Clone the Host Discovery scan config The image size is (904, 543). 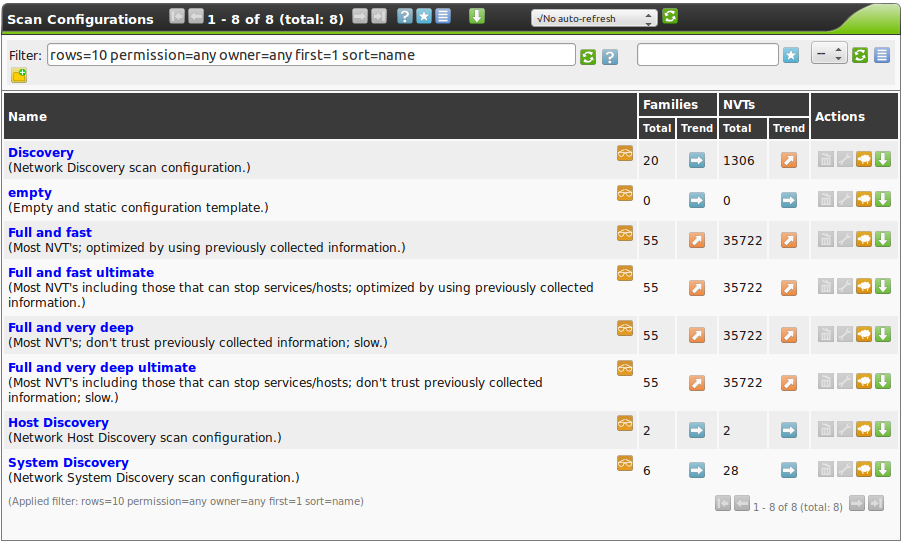coord(864,430)
